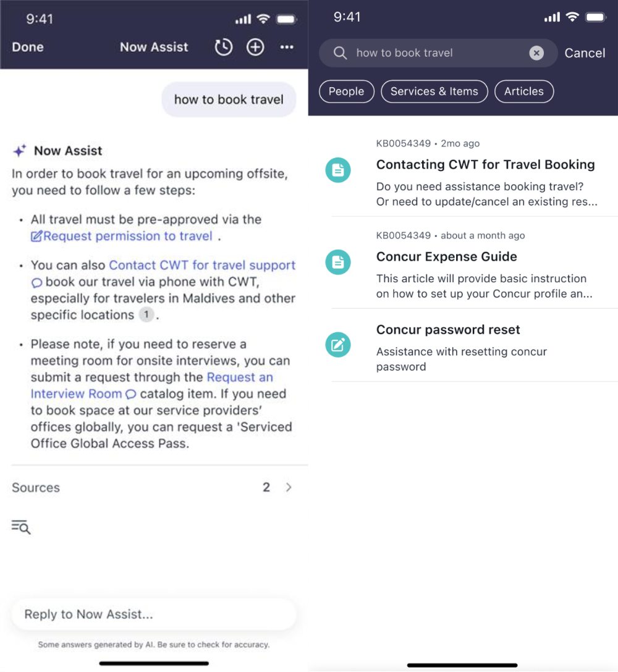Expand the Sources section chevron

point(289,487)
